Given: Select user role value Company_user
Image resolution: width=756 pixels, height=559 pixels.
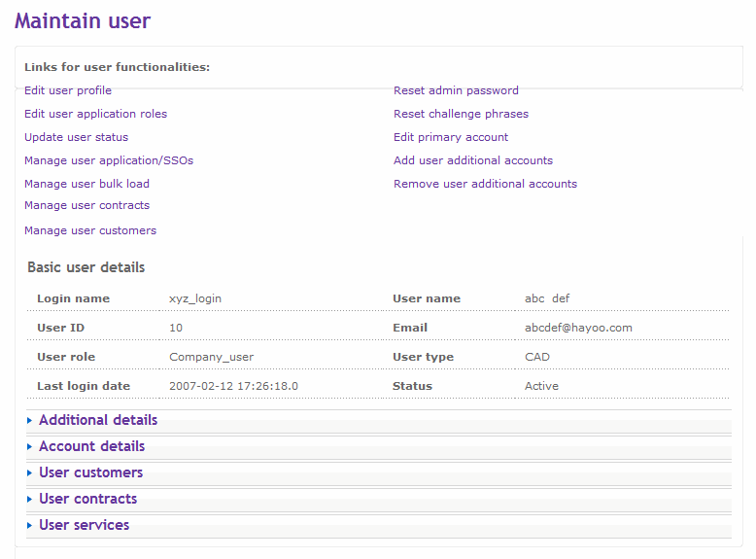Looking at the screenshot, I should tap(211, 357).
